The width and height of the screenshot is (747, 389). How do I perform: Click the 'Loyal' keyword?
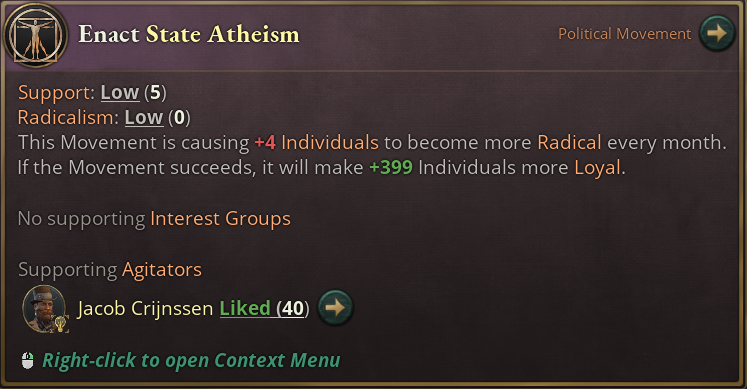[x=597, y=168]
